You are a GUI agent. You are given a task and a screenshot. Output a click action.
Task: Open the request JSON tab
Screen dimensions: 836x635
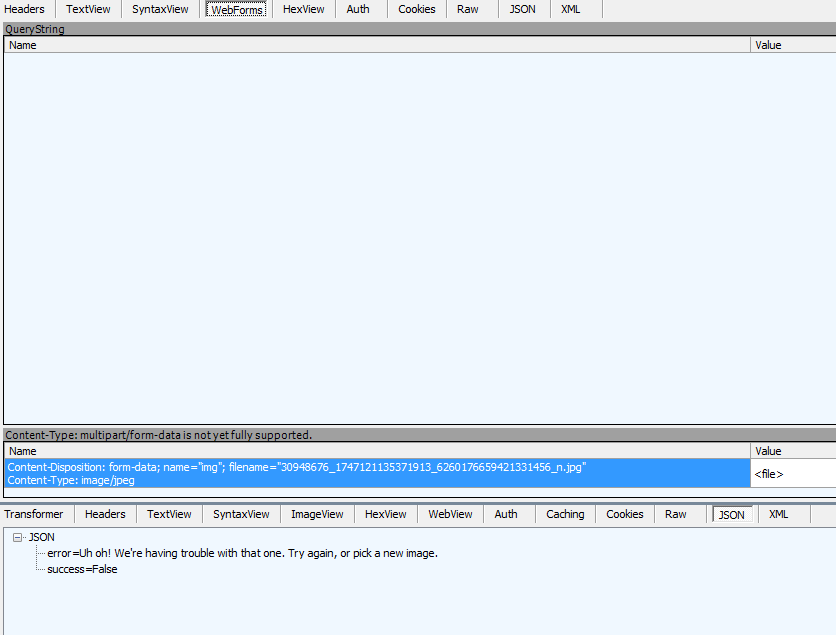[x=522, y=9]
